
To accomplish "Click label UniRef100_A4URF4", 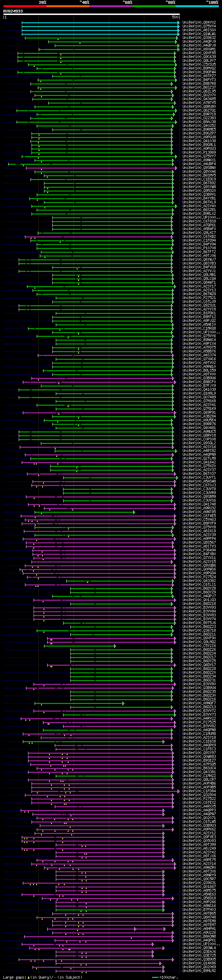I will click(199, 164).
